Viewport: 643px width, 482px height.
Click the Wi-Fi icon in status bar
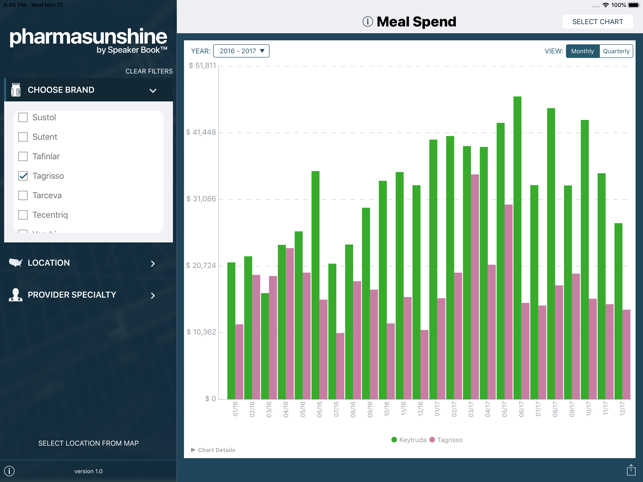606,5
